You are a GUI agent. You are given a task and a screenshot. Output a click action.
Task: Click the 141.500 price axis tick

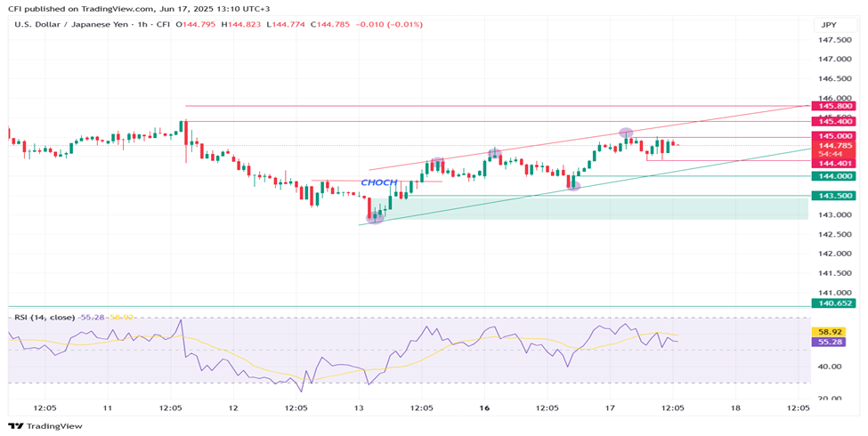pyautogui.click(x=835, y=273)
